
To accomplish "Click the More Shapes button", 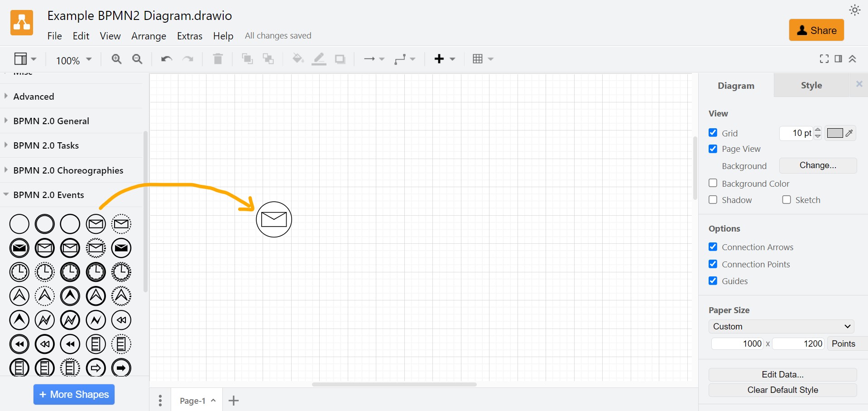I will coord(73,394).
